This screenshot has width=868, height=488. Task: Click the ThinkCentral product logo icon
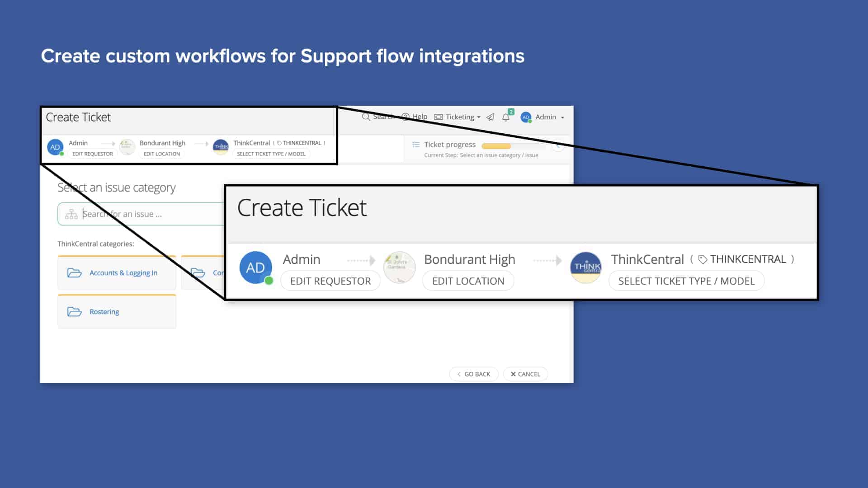586,267
